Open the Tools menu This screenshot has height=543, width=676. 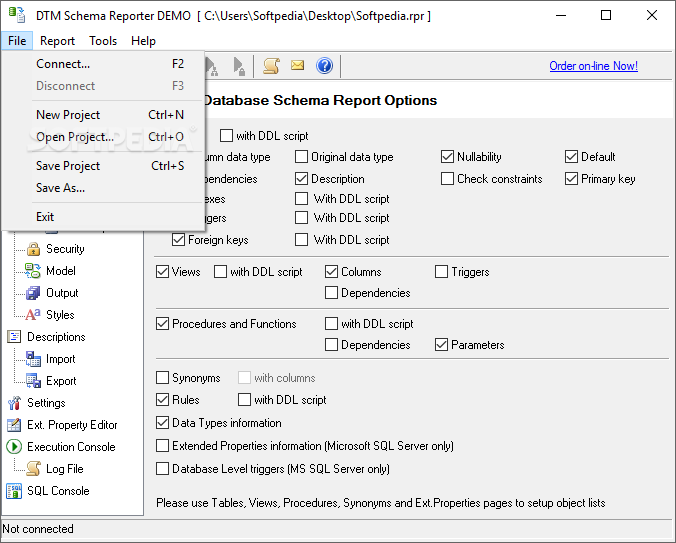click(x=103, y=41)
